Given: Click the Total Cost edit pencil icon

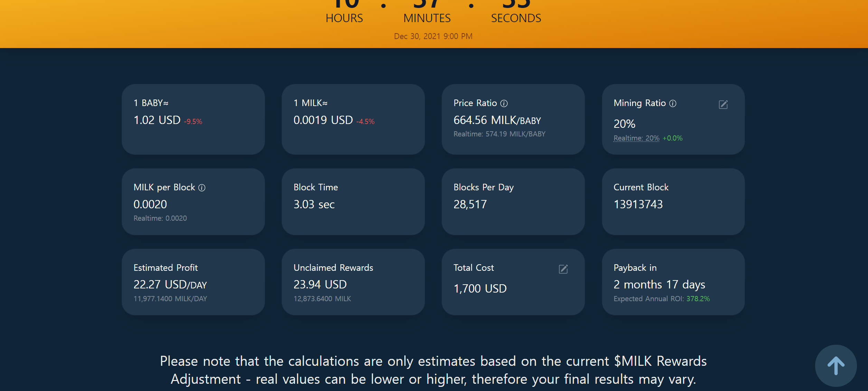Looking at the screenshot, I should [x=563, y=269].
